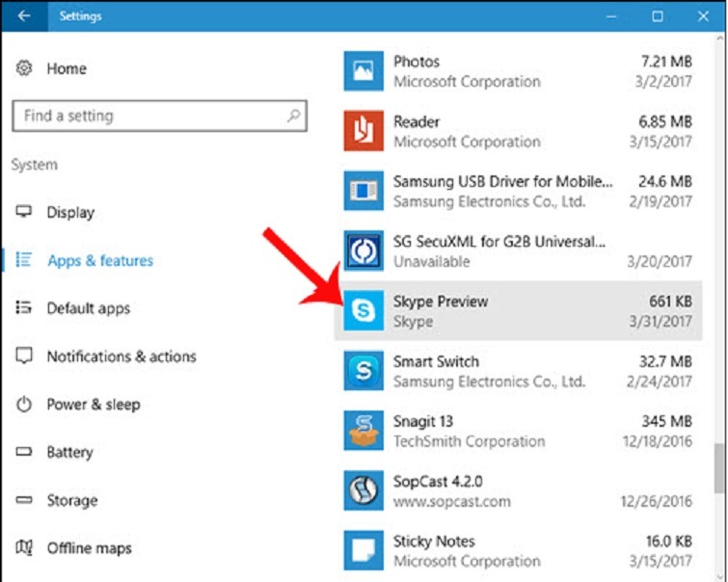Select Battery in the sidebar
The image size is (728, 582).
[69, 452]
